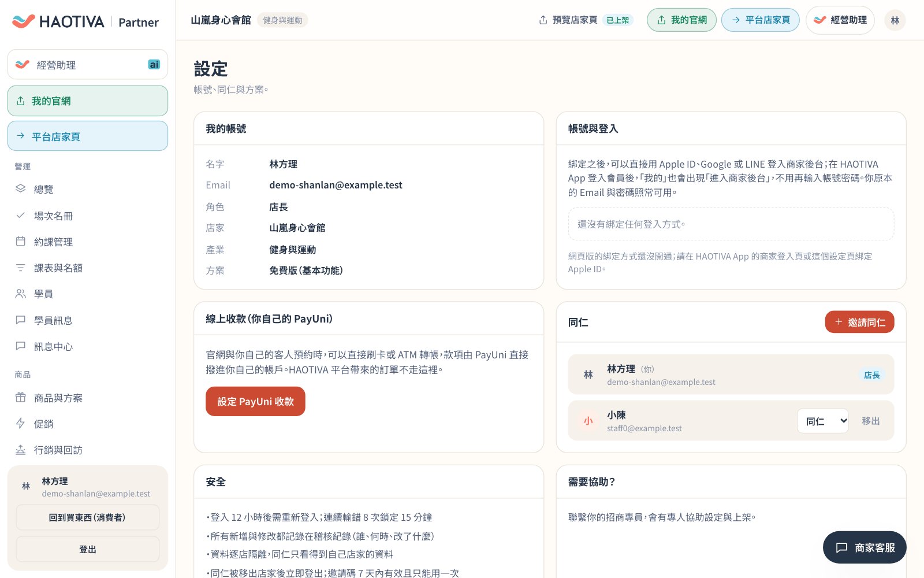Click the 課表與名額 filter icon
Image resolution: width=924 pixels, height=578 pixels.
click(21, 268)
